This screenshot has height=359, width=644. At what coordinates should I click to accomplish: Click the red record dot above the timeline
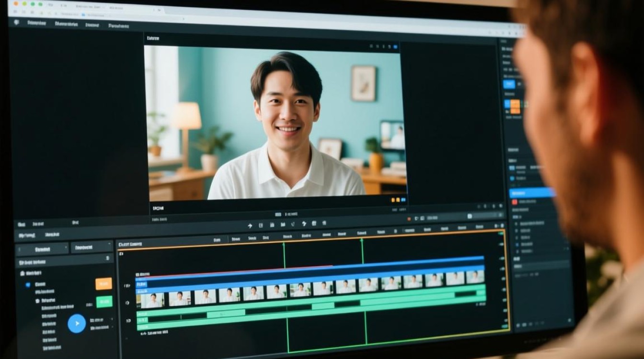click(409, 219)
